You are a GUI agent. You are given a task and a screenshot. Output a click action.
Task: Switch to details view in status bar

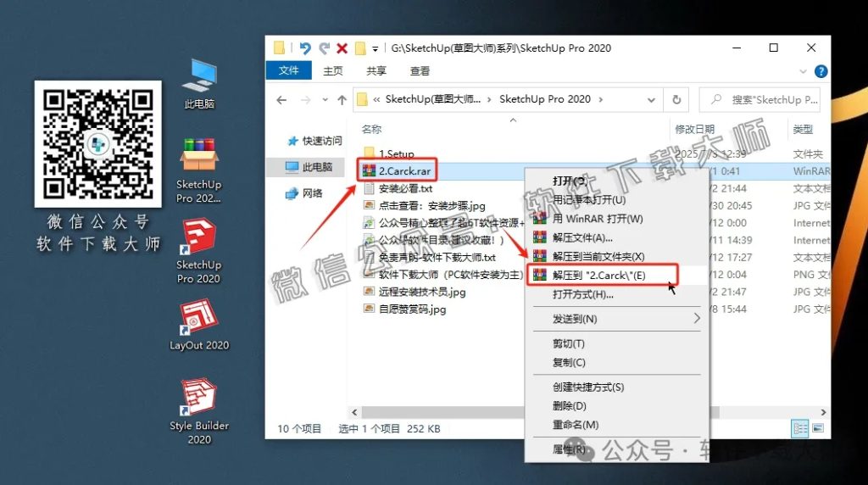(800, 428)
